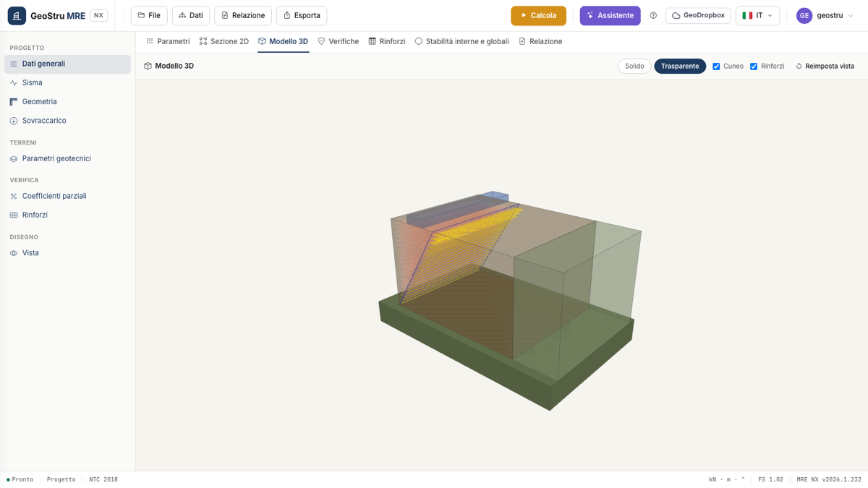Click the NX badge next to the app title
The height and width of the screenshot is (488, 868).
(98, 15)
